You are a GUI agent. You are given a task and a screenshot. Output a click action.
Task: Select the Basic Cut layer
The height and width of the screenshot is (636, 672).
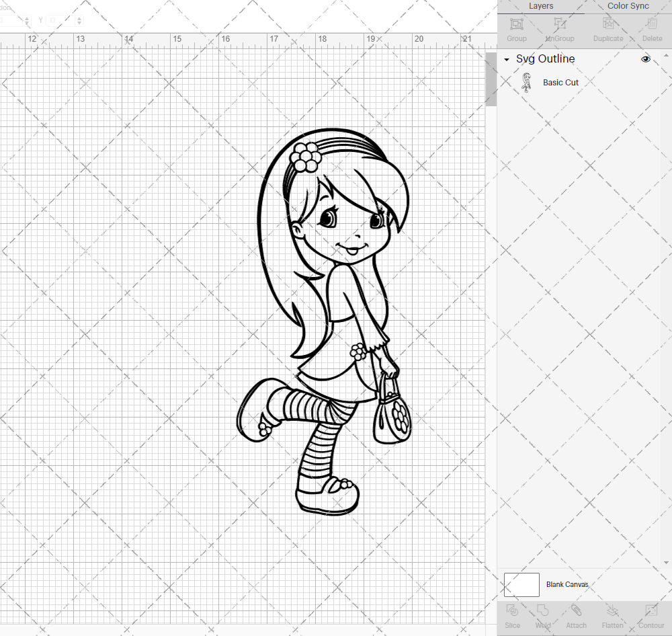click(x=560, y=82)
